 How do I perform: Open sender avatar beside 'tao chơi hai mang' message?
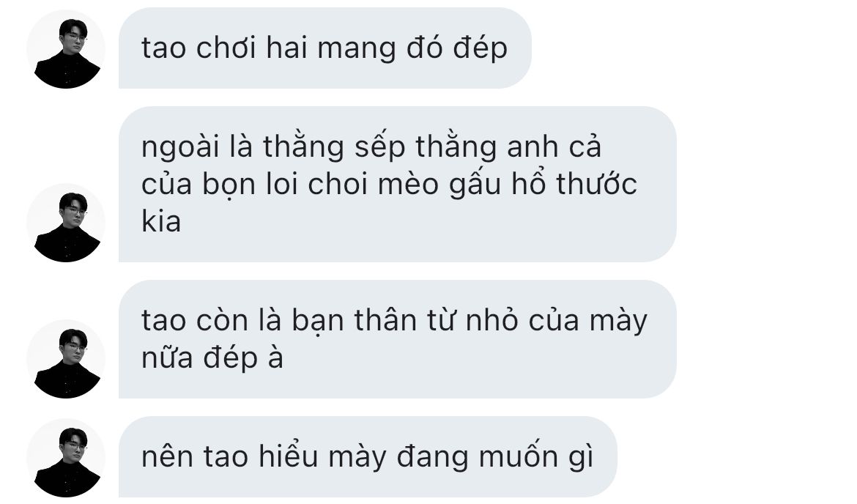coord(66,49)
